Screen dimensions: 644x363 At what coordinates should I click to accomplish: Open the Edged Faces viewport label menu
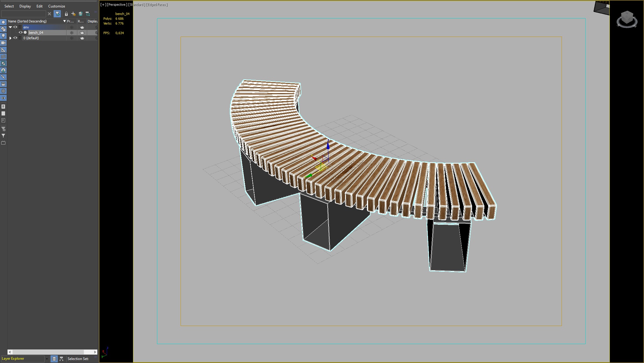point(157,4)
